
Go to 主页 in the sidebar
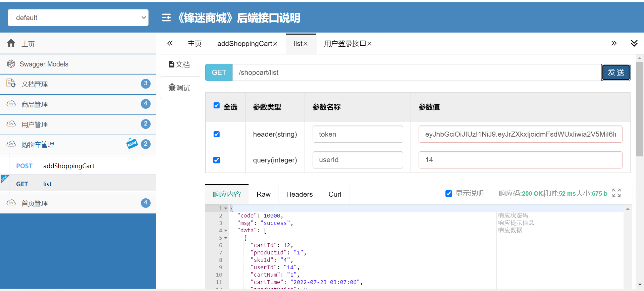(78, 44)
